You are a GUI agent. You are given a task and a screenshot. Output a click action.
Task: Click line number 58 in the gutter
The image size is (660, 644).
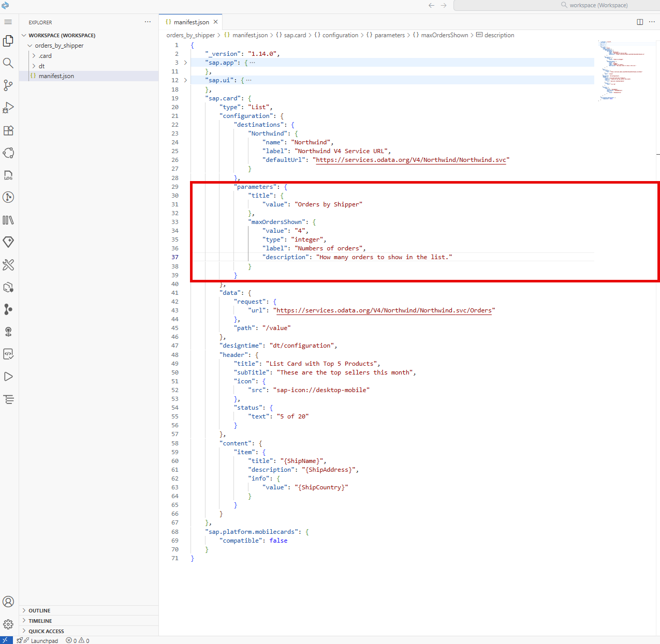[175, 443]
